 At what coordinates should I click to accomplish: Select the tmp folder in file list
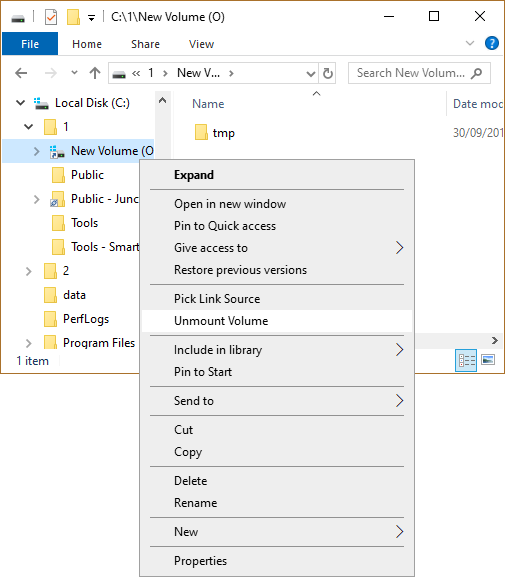pyautogui.click(x=215, y=132)
